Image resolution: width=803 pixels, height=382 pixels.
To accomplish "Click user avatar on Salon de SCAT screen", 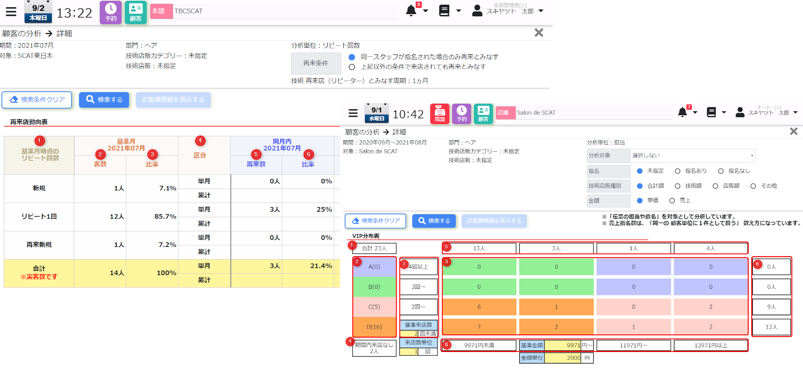I will click(740, 113).
